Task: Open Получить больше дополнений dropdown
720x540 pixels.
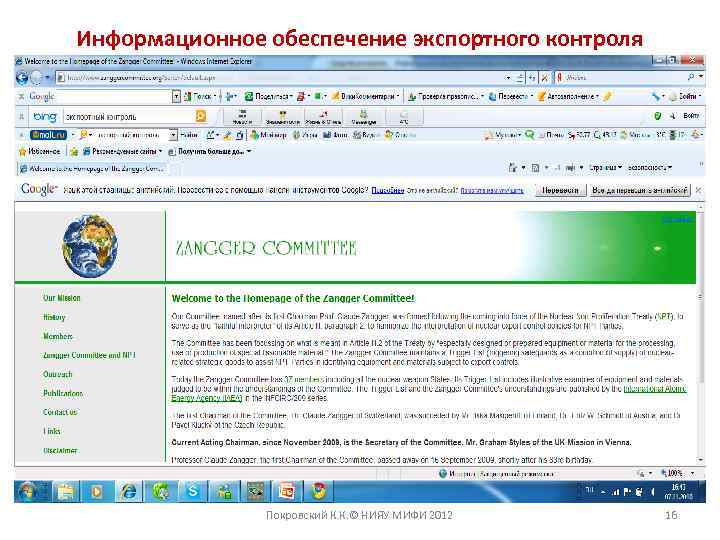Action: click(x=210, y=152)
